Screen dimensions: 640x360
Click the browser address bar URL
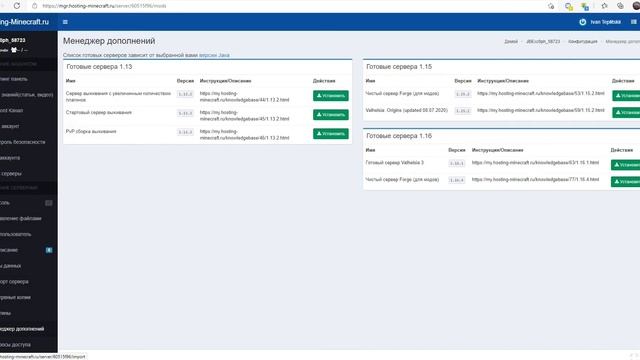(104, 6)
